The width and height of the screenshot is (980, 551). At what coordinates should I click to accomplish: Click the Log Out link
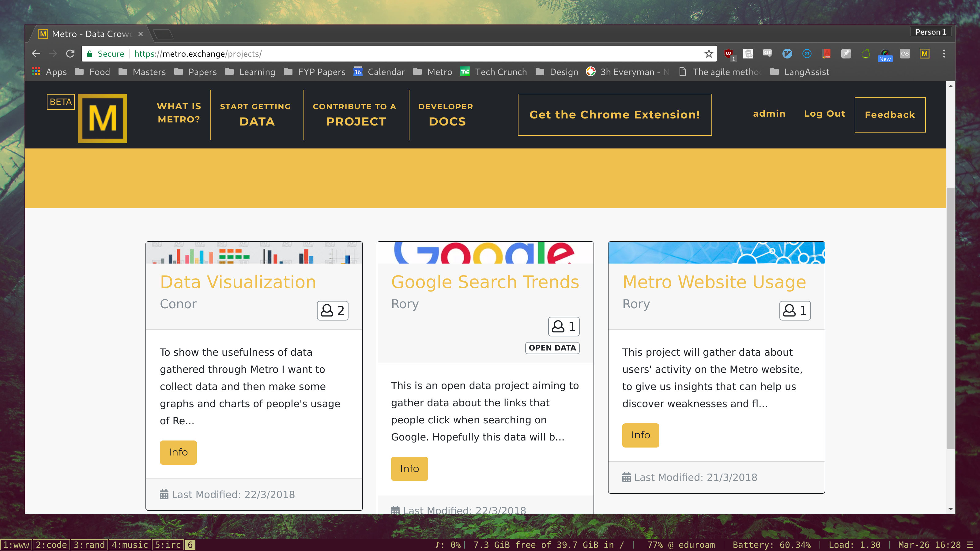(x=824, y=114)
